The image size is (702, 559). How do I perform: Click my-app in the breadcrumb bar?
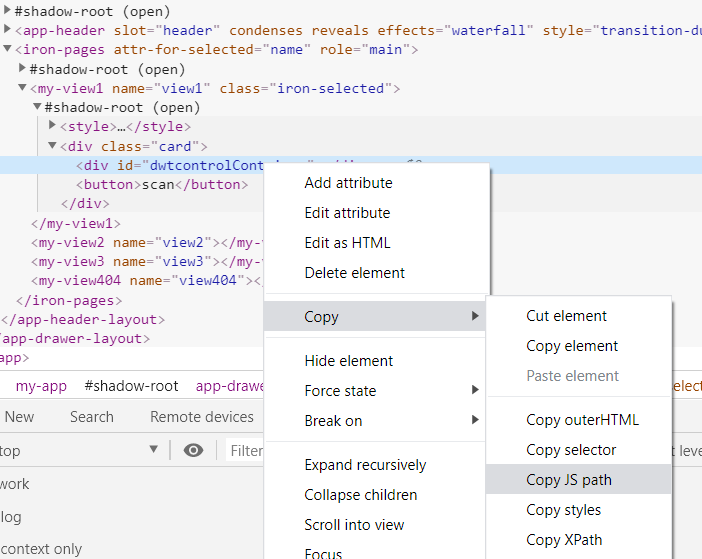(41, 386)
